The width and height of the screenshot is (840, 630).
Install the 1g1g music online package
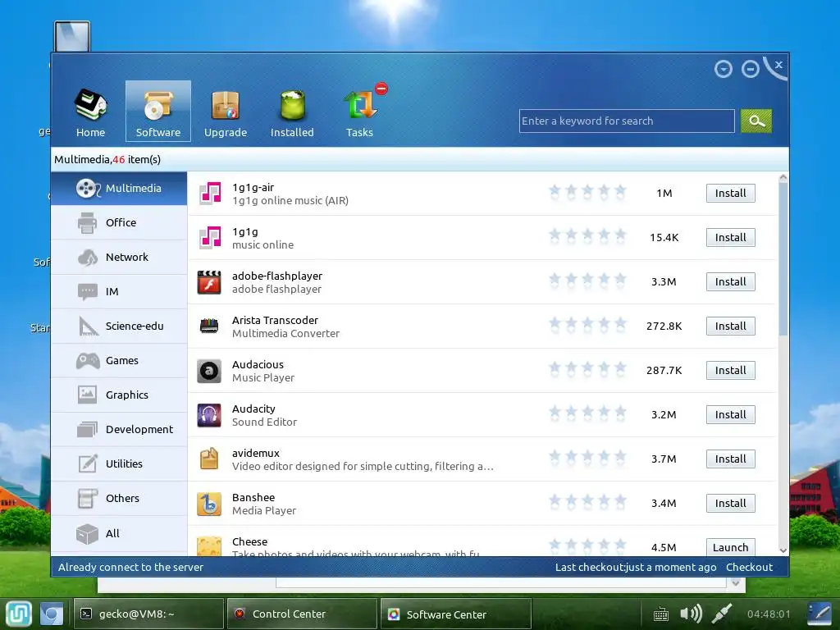coord(730,237)
